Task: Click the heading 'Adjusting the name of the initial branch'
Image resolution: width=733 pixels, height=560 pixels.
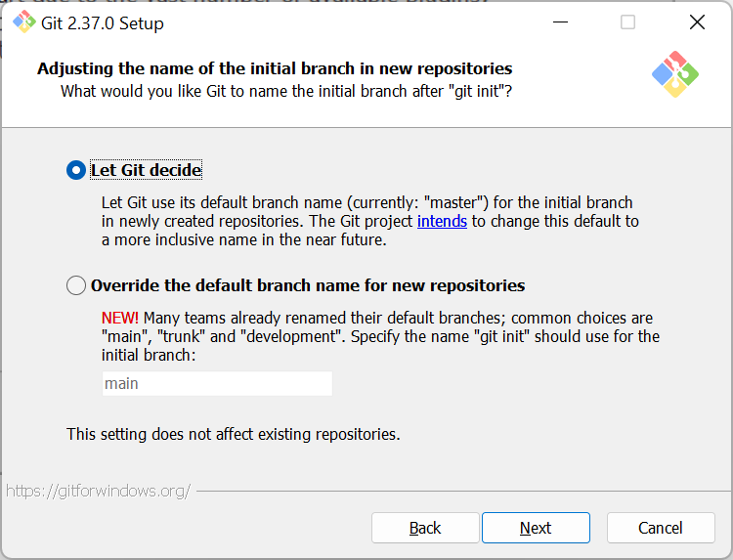Action: click(275, 68)
